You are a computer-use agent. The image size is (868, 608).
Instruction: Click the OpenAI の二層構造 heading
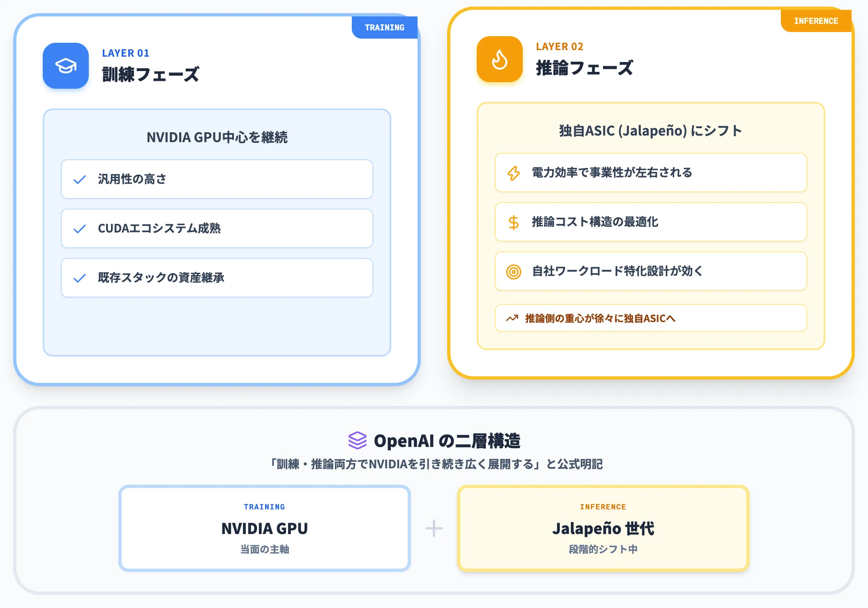447,441
